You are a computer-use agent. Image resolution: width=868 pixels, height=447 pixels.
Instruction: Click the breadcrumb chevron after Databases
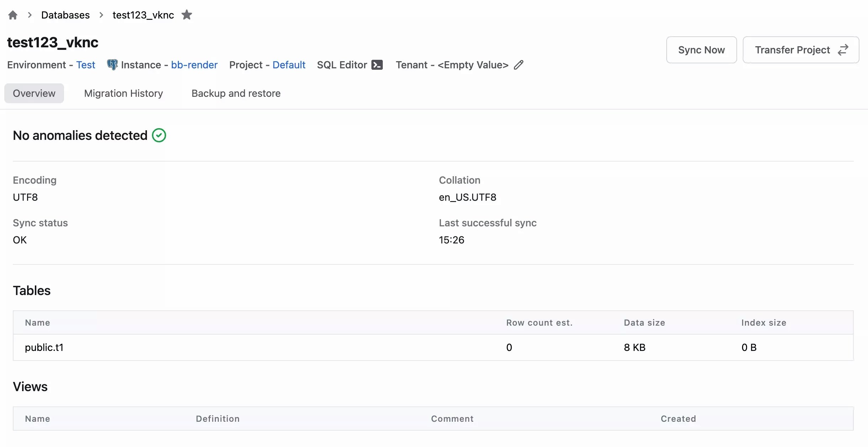tap(101, 15)
